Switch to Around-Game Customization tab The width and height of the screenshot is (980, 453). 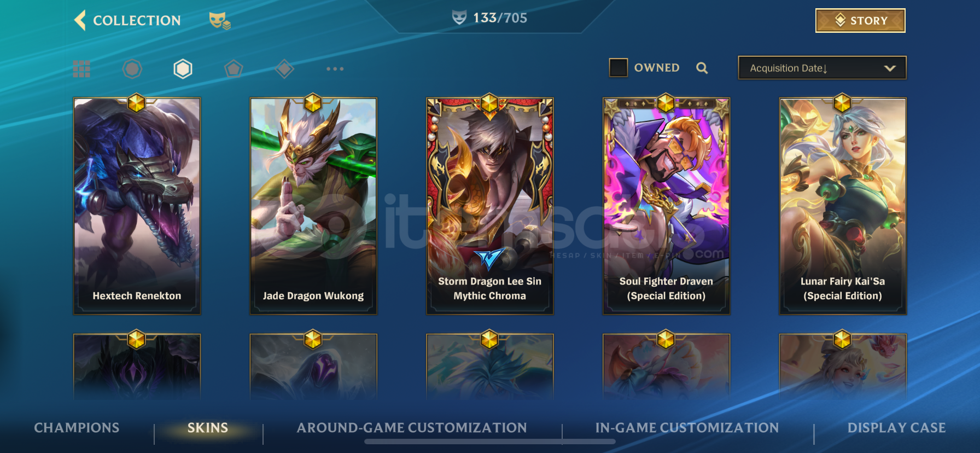(412, 428)
